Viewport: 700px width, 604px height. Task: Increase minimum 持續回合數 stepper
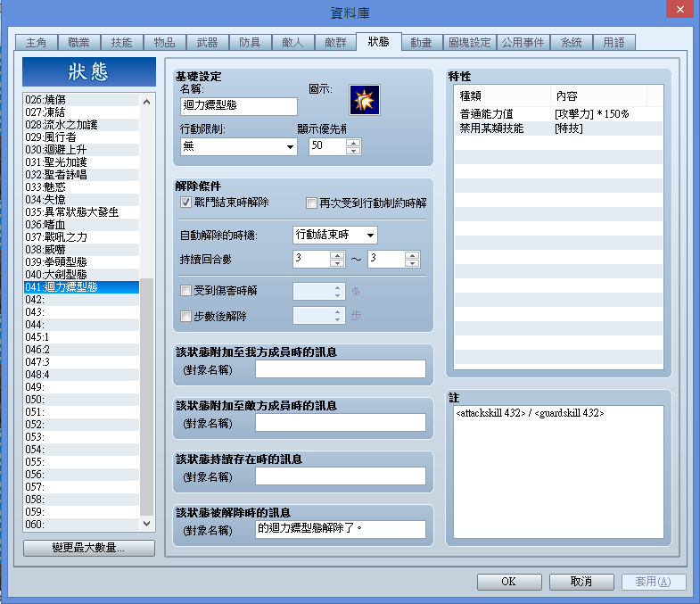(x=337, y=255)
